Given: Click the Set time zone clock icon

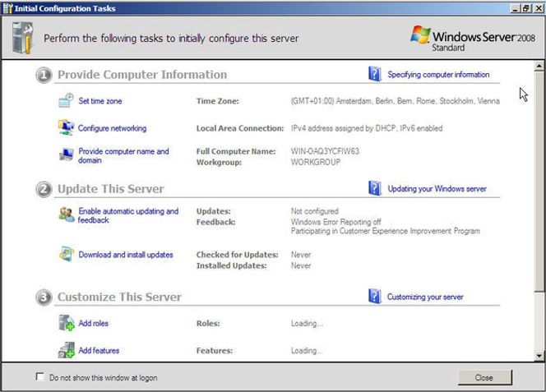Looking at the screenshot, I should [66, 100].
